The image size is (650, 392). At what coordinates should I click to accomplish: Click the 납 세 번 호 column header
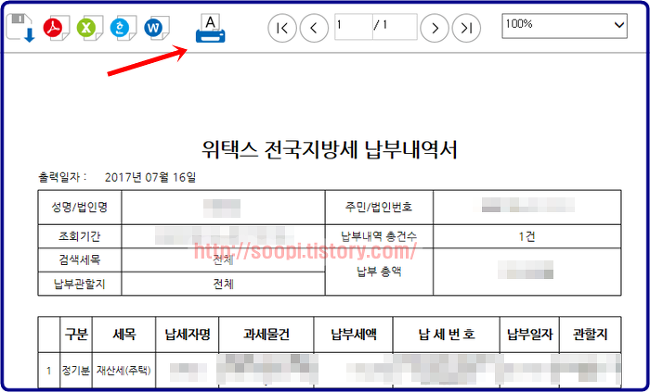[x=446, y=334]
